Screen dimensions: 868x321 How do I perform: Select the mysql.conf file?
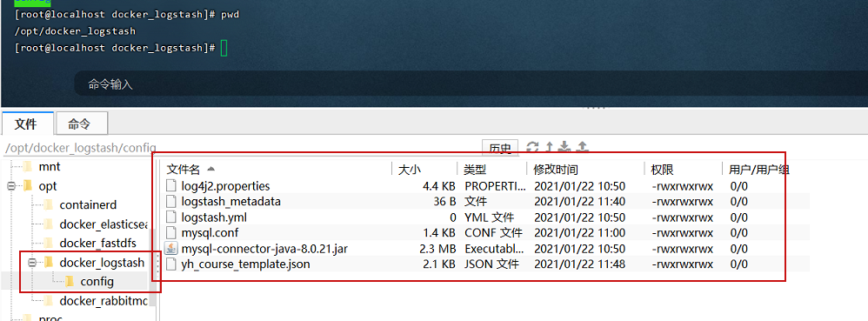(210, 233)
